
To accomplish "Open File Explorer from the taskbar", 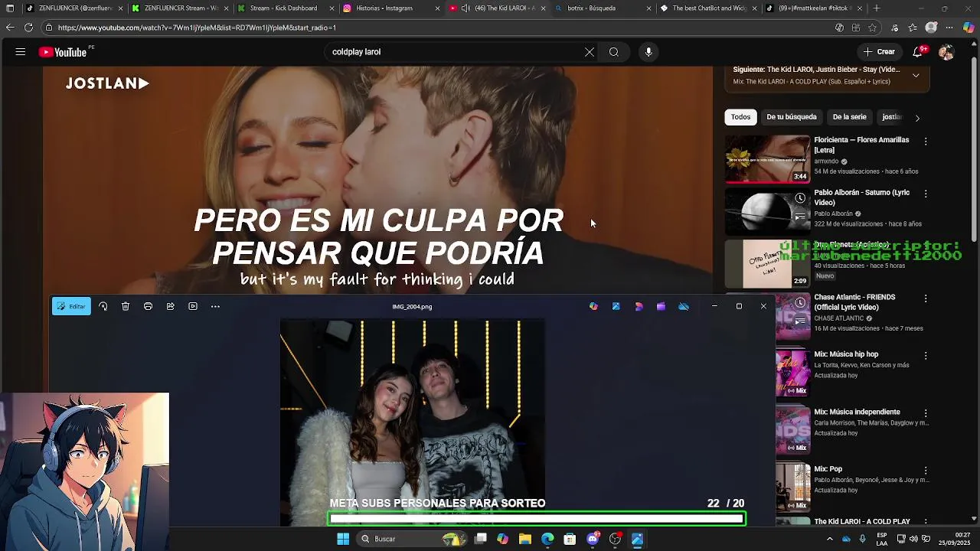I will (x=525, y=539).
